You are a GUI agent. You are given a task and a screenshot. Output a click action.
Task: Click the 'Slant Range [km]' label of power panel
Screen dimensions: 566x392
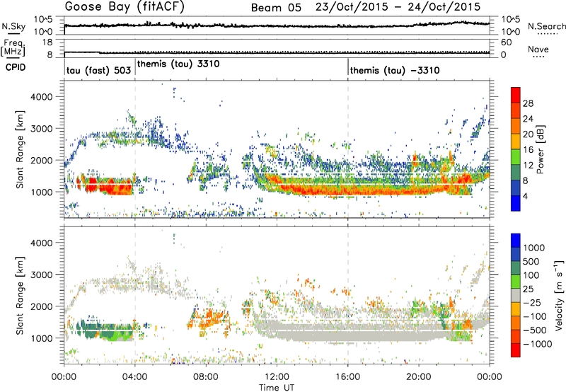[x=20, y=149]
